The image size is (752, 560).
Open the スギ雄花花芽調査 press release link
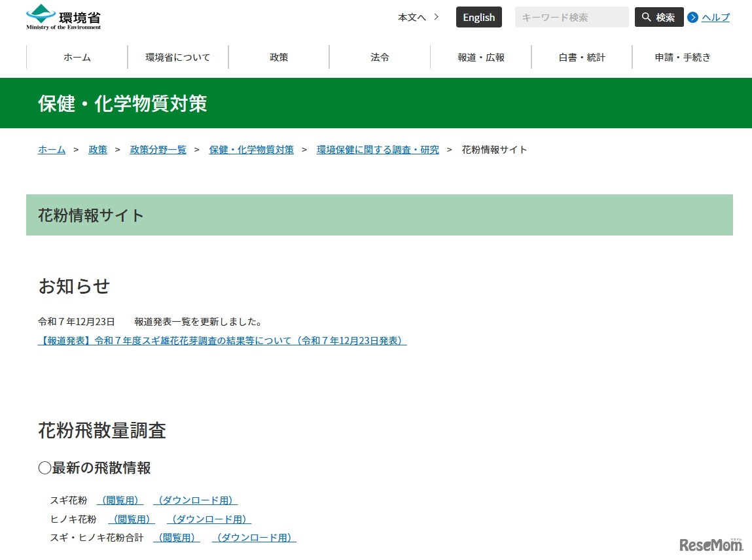(222, 340)
